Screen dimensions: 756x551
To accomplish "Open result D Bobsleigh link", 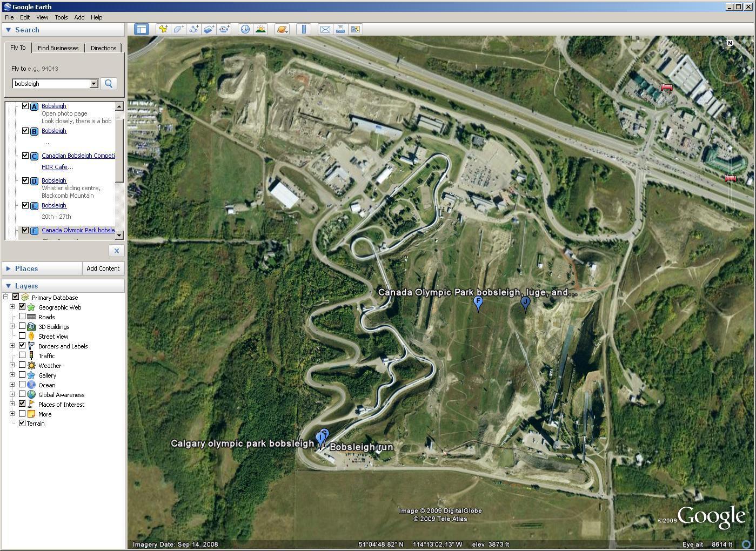I will click(x=54, y=180).
